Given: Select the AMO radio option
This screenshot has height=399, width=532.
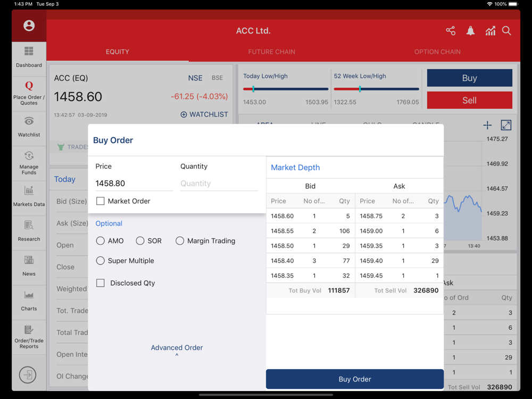Looking at the screenshot, I should pos(100,241).
